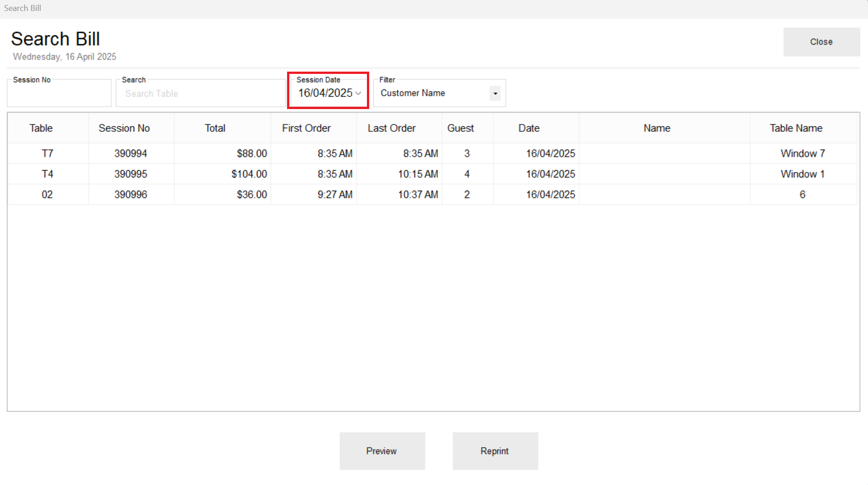Select the T4 table cell

[47, 174]
